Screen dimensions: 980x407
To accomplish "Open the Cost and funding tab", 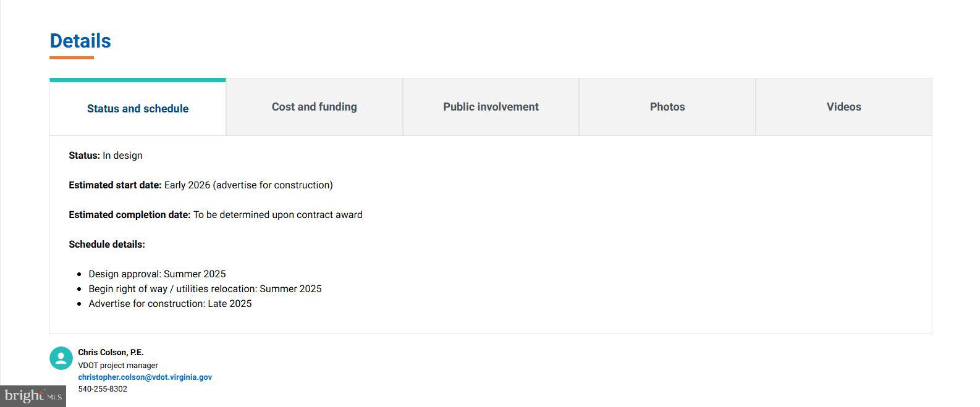I will [314, 107].
